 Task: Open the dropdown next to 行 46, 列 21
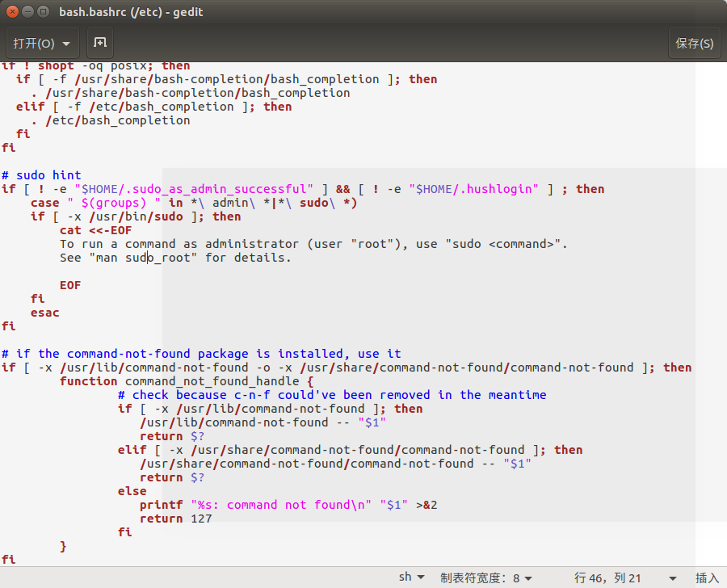[x=672, y=578]
